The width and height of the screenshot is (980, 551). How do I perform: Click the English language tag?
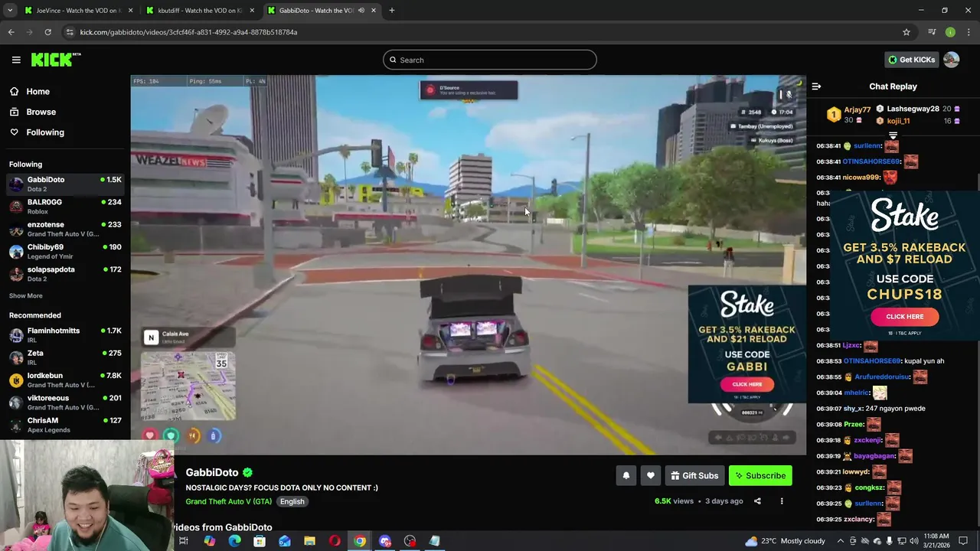click(292, 501)
